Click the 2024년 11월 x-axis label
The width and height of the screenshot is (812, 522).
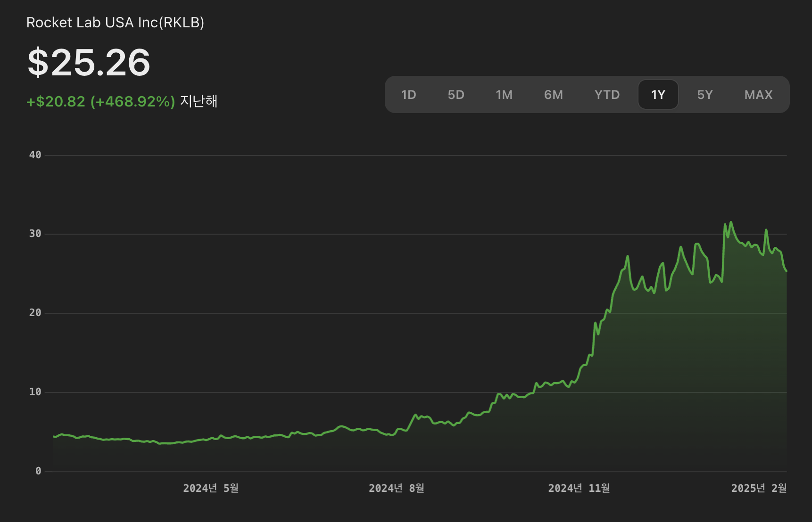579,488
